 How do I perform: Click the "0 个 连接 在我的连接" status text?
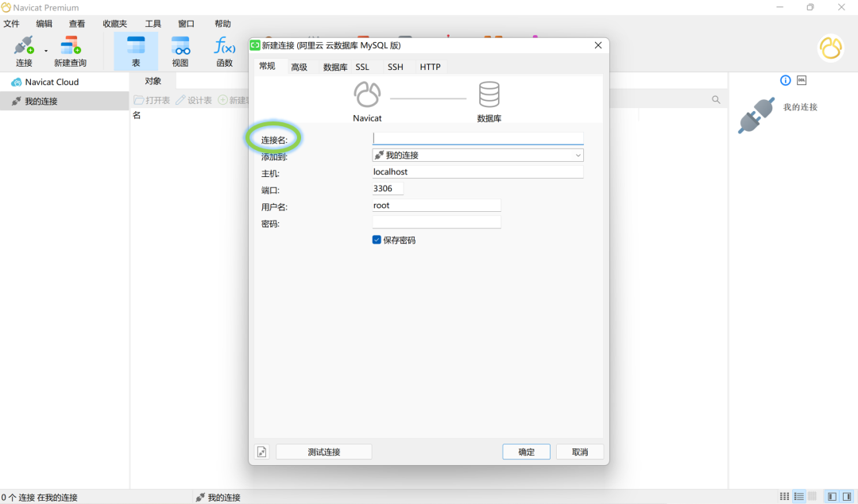point(40,498)
